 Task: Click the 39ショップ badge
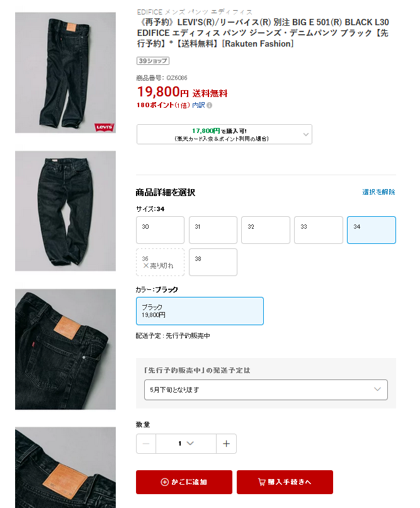click(153, 61)
